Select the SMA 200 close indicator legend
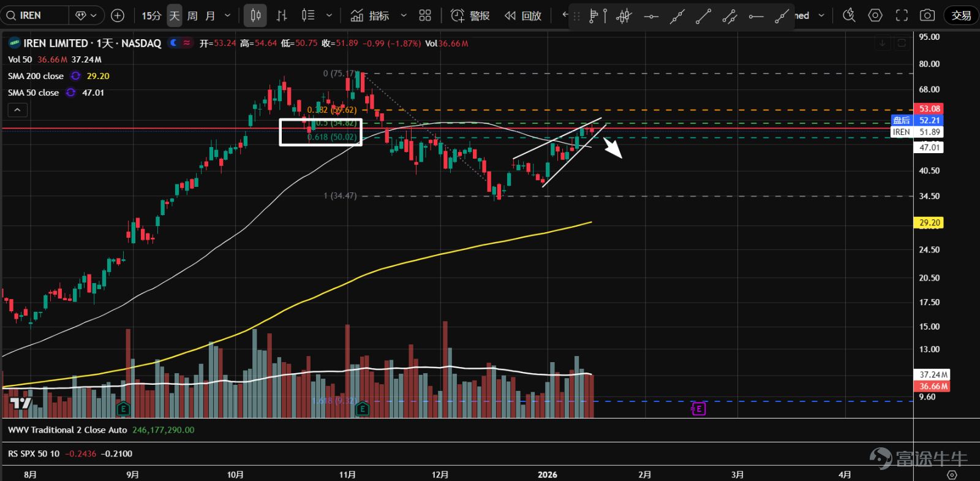 tap(36, 76)
